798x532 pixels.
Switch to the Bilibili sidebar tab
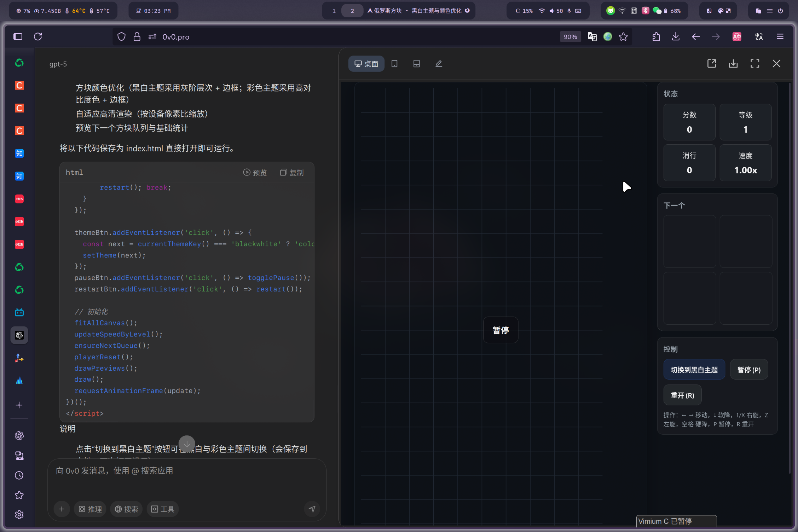tap(19, 312)
